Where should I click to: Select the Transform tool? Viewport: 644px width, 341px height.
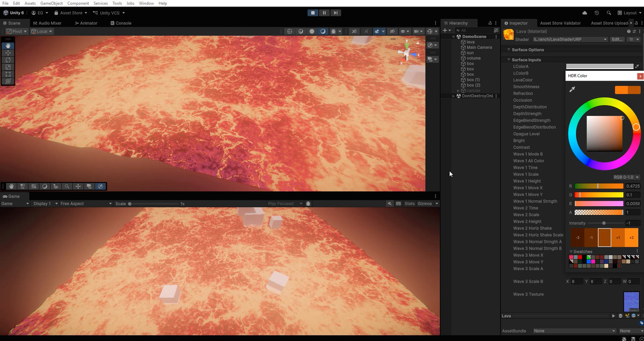8,81
